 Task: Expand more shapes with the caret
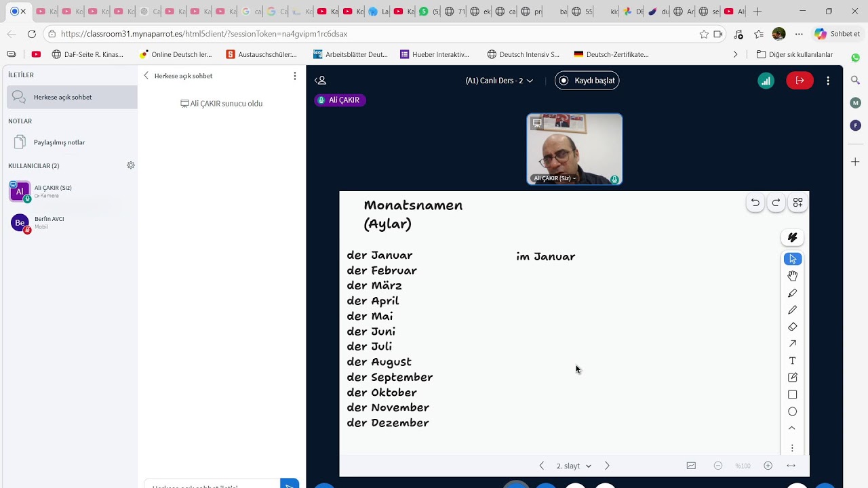click(792, 428)
